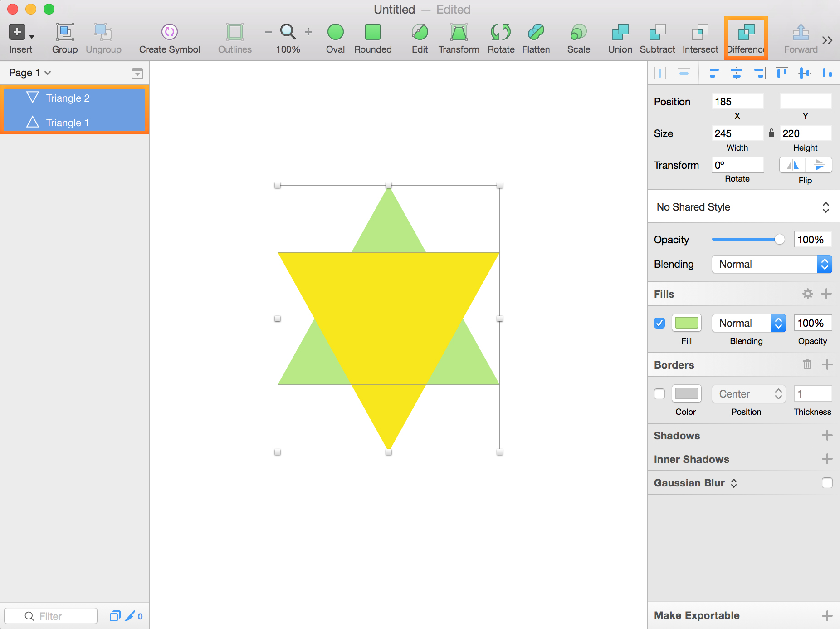Uncheck the Fill enabled checkbox
The image size is (840, 629).
coord(659,323)
